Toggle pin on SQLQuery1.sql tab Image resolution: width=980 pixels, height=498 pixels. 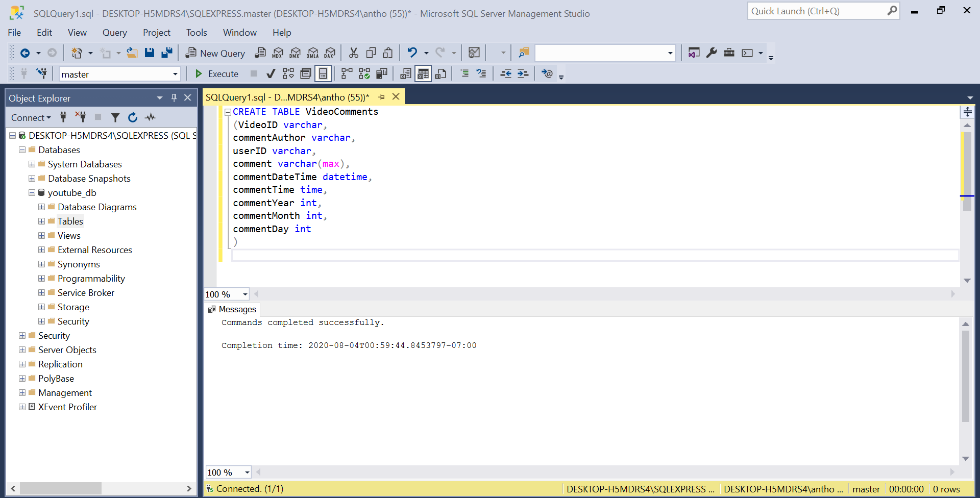click(381, 97)
